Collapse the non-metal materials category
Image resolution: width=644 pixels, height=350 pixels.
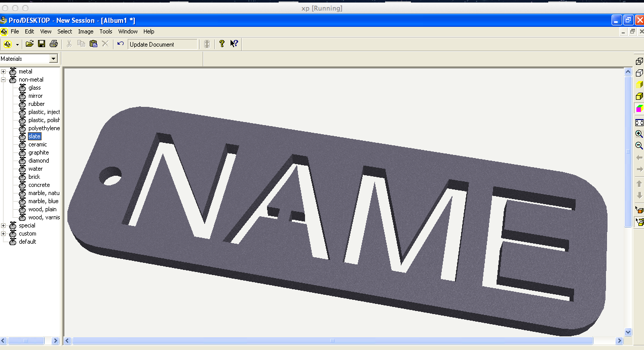click(x=4, y=79)
